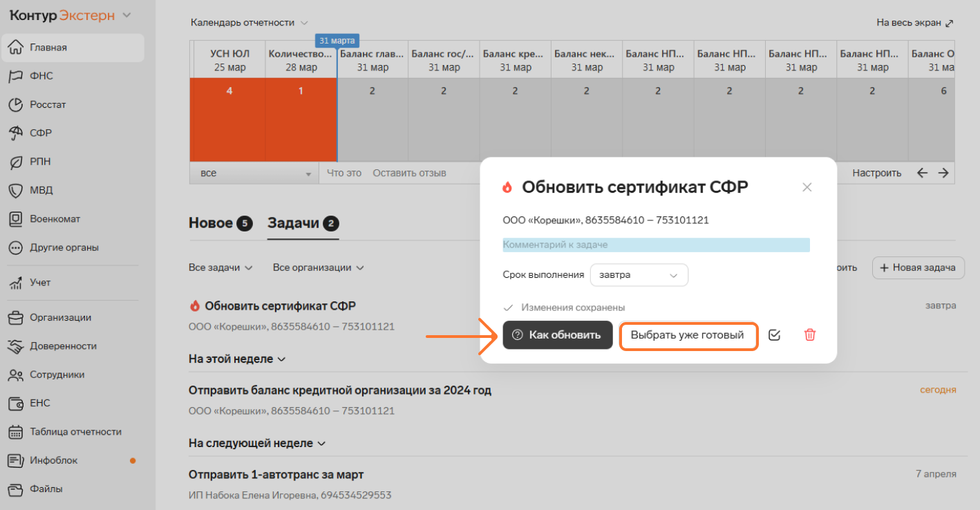Open the Календарь отчетности dropdown
980x510 pixels.
click(249, 22)
